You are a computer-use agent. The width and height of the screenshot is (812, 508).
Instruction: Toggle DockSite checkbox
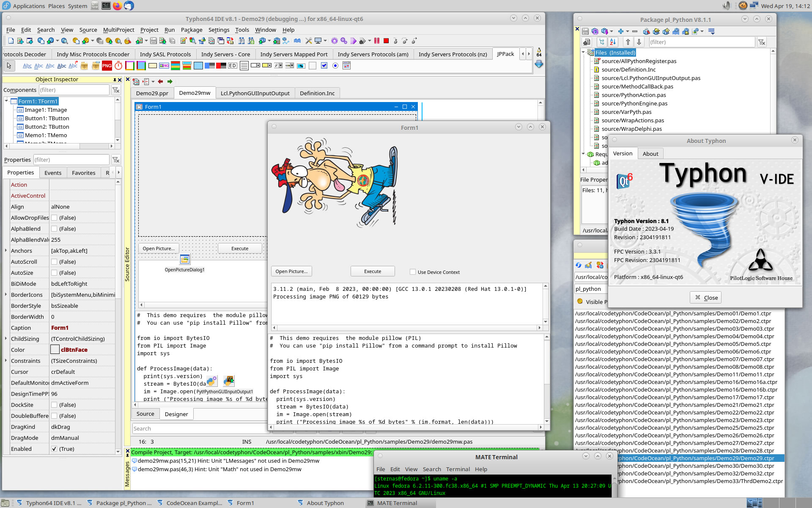54,405
